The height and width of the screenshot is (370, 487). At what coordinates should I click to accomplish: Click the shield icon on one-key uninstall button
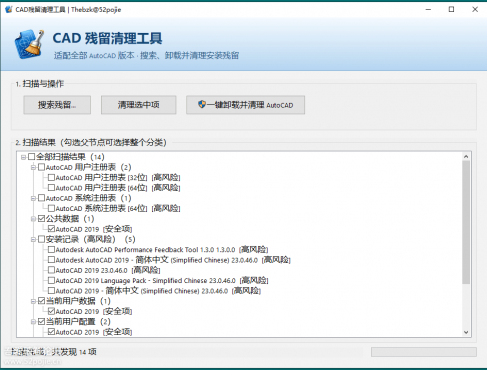(x=202, y=105)
